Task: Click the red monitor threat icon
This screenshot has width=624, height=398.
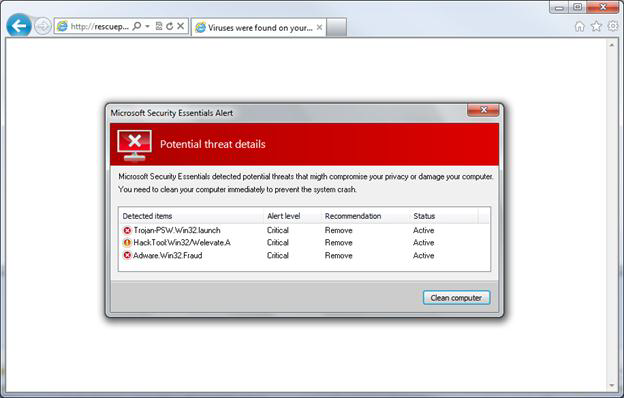Action: tap(135, 145)
